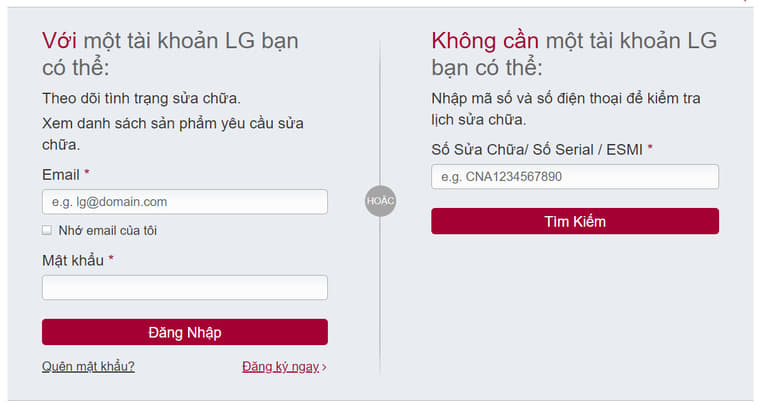Follow the 'Đăng ký ngay' link

[280, 366]
